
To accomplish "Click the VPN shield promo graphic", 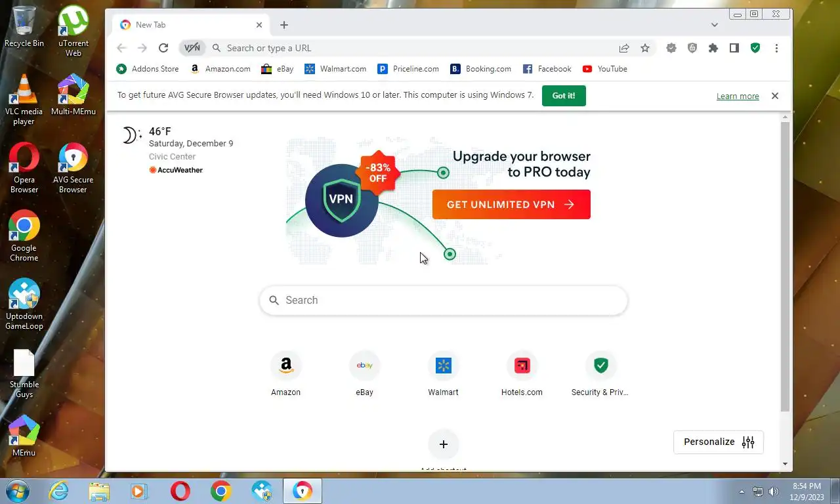I will (x=341, y=199).
